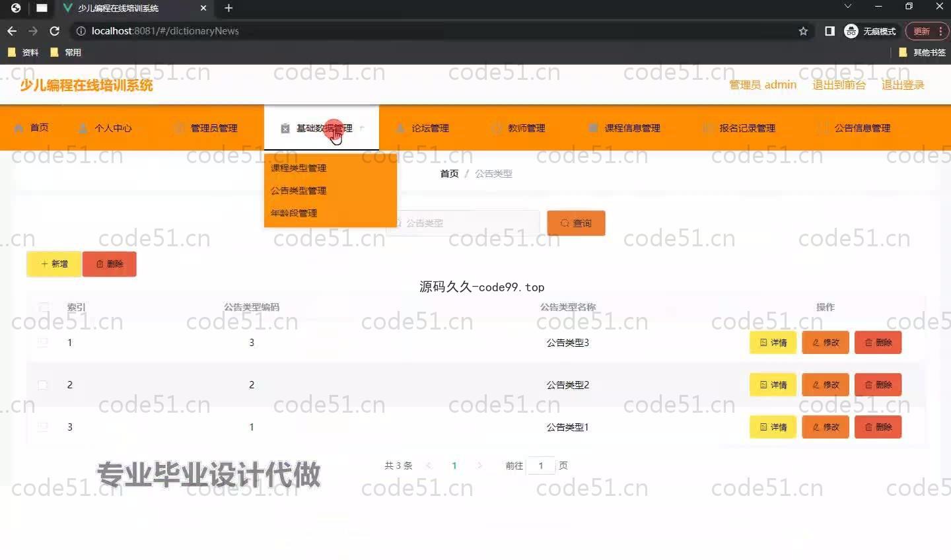Screen dimensions: 951x560
Task: Click the new tab plus button
Action: tap(229, 8)
